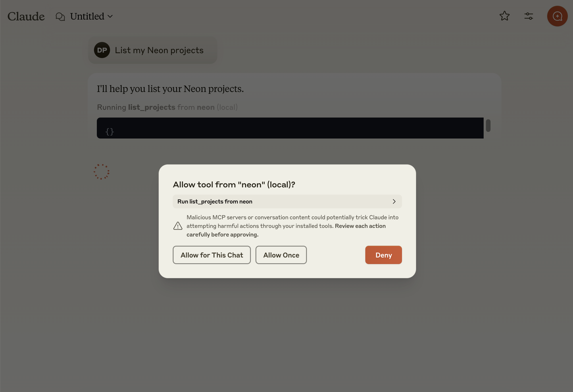Click the dialog title 'Allow tool from neon'

(x=234, y=185)
